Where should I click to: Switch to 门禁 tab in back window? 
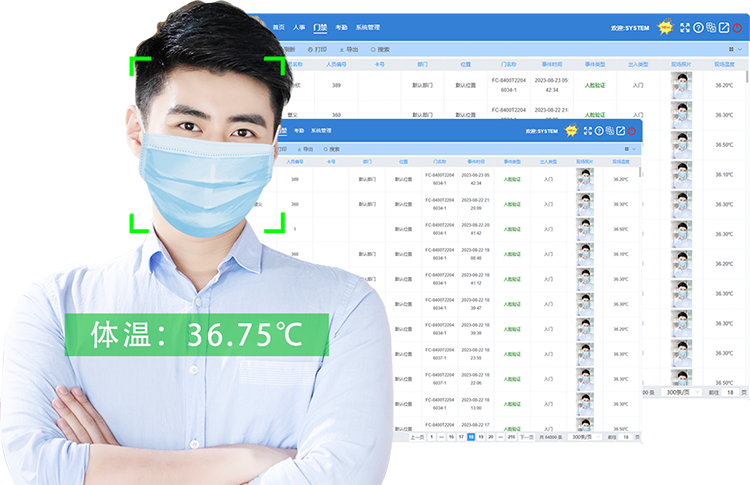[x=320, y=28]
